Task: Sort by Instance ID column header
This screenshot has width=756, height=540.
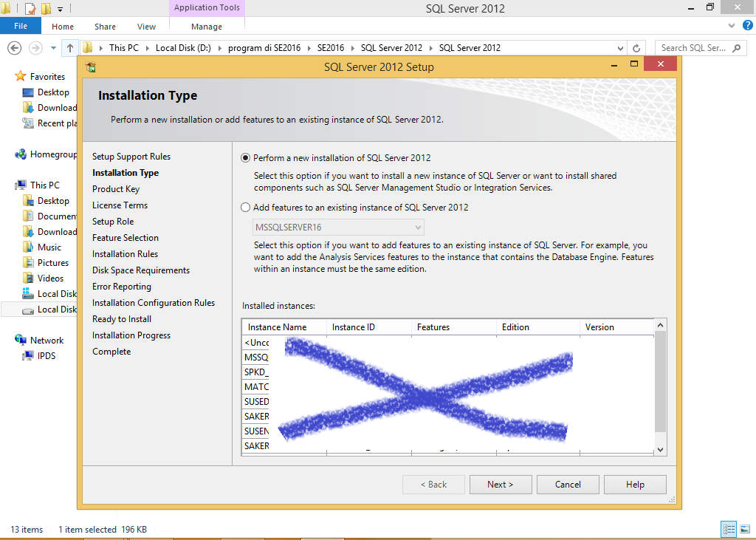Action: click(x=369, y=327)
